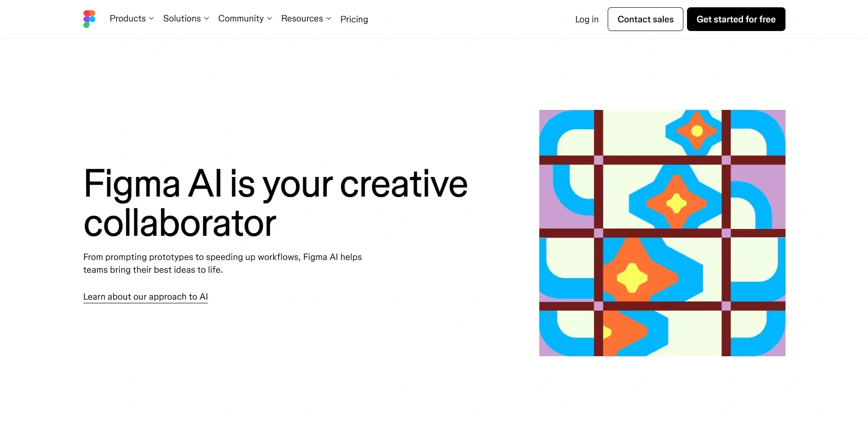Click the chevron arrow after Community
This screenshot has height=426, width=868.
[269, 19]
